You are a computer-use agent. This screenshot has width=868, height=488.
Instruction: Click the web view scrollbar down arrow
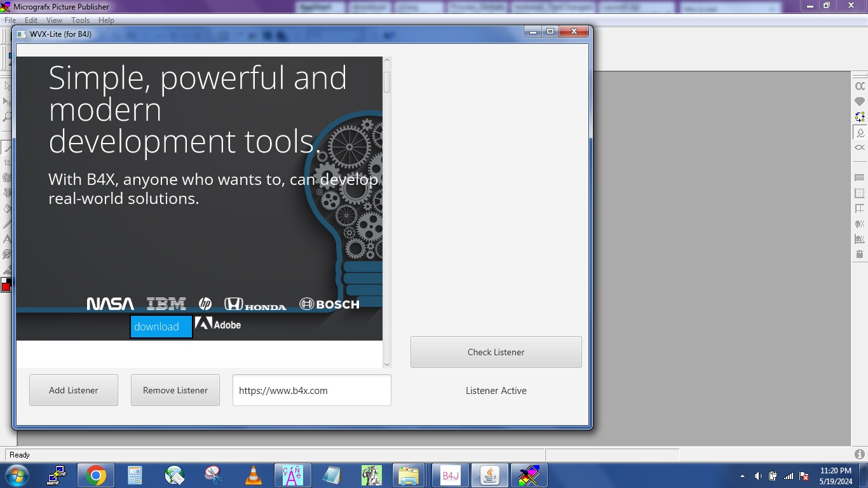pos(387,364)
